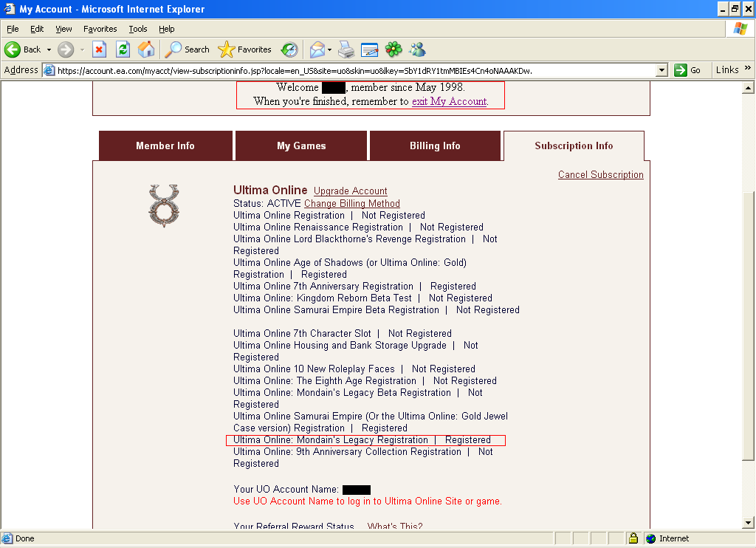Refresh the page with the green arrows icon
The height and width of the screenshot is (548, 756).
123,49
